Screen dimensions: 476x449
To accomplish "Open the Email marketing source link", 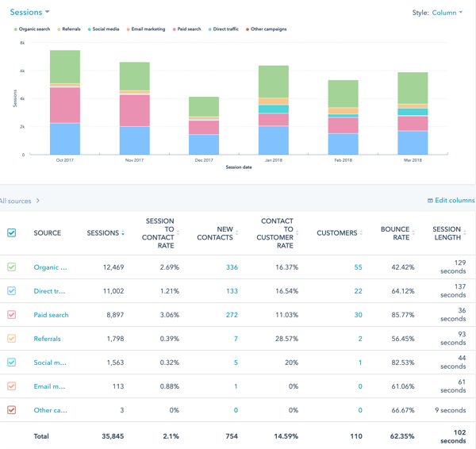I will click(49, 386).
